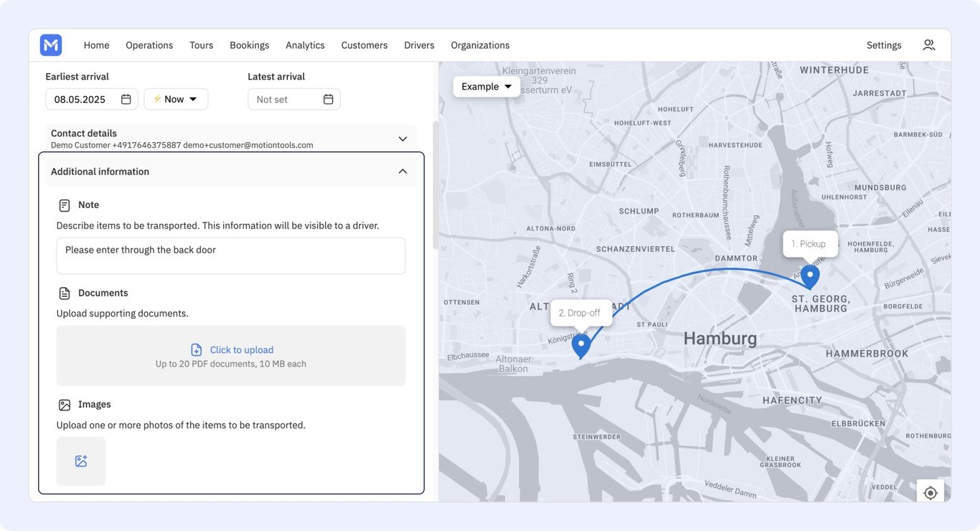Open the Bookings menu
This screenshot has height=531, width=980.
tap(250, 45)
